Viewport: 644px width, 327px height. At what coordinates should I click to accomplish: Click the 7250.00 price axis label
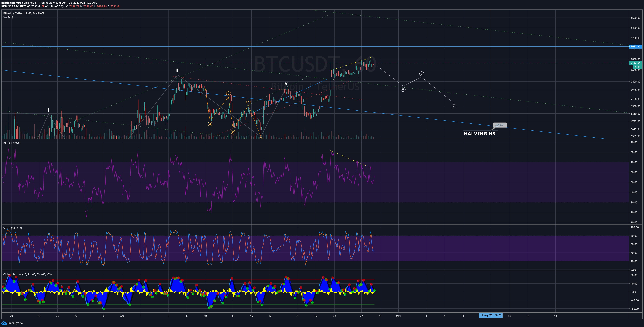point(635,90)
